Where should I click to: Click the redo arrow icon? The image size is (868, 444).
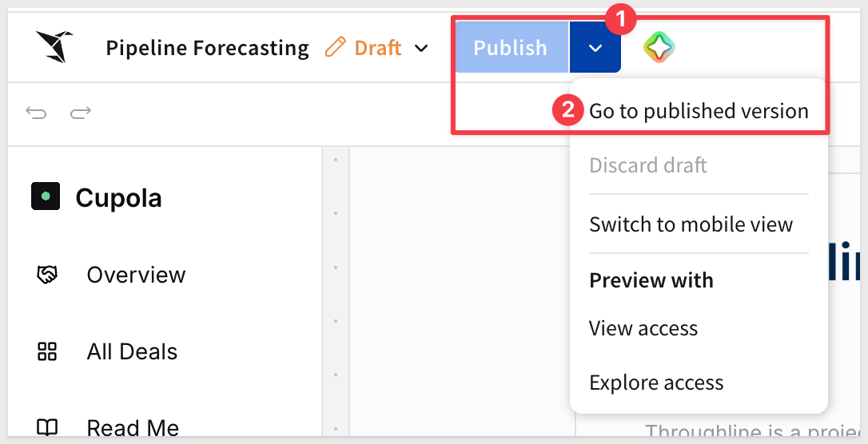pos(80,113)
